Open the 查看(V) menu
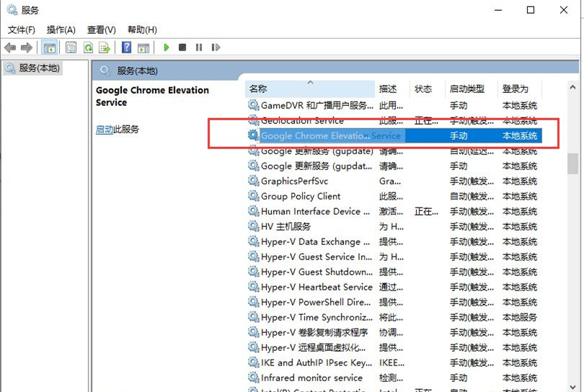The image size is (584, 392). (101, 30)
